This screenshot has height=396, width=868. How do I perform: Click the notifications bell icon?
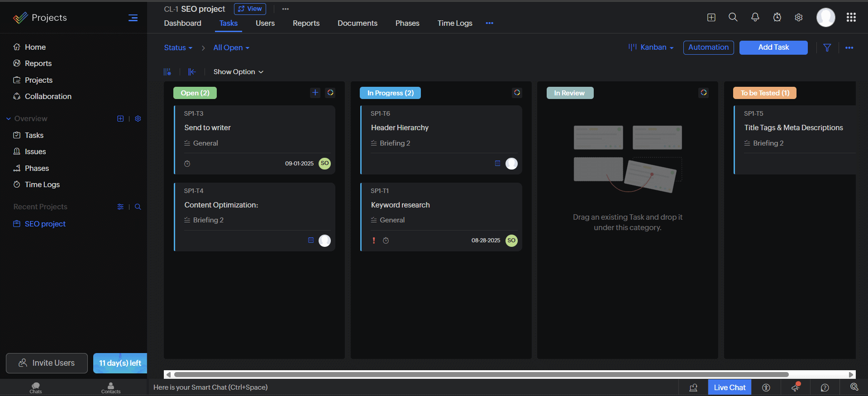point(755,17)
